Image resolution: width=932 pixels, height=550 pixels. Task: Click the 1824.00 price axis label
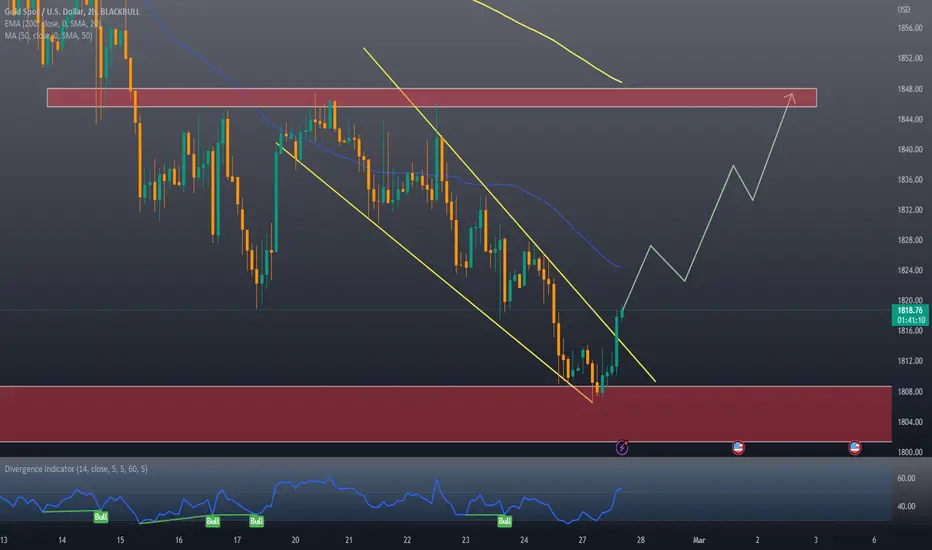[910, 270]
